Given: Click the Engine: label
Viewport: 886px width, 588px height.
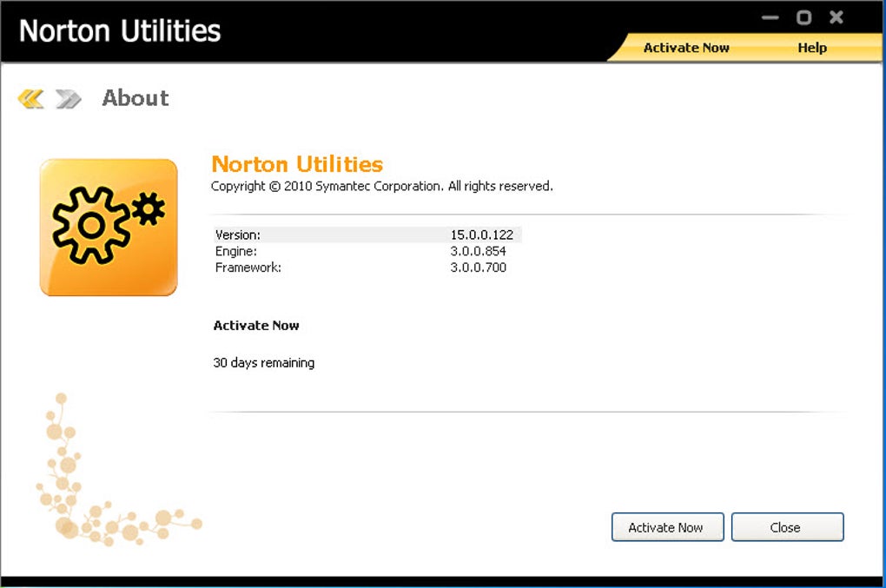Looking at the screenshot, I should (236, 251).
